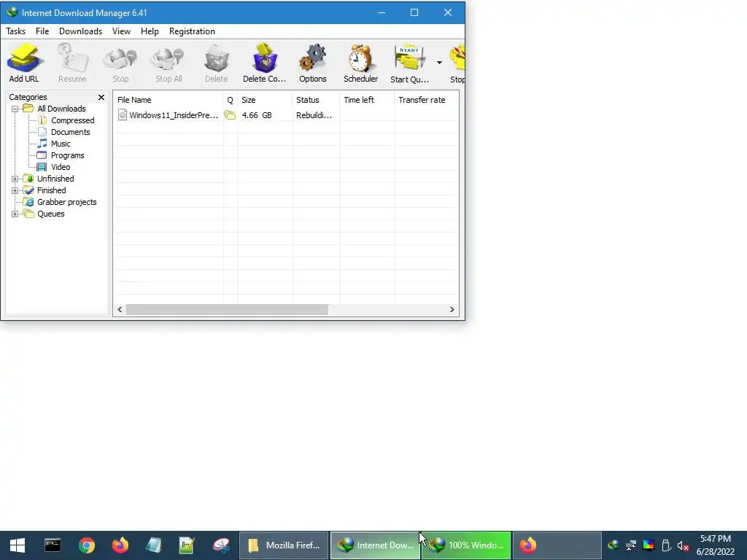The width and height of the screenshot is (747, 560).
Task: Click the Add URL toolbar icon
Action: coord(24,63)
